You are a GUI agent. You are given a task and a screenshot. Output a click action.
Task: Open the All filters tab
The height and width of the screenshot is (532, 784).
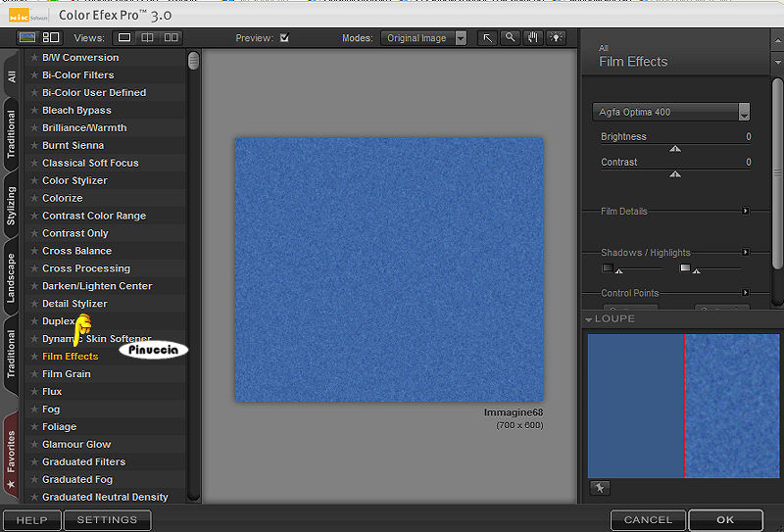pos(11,76)
